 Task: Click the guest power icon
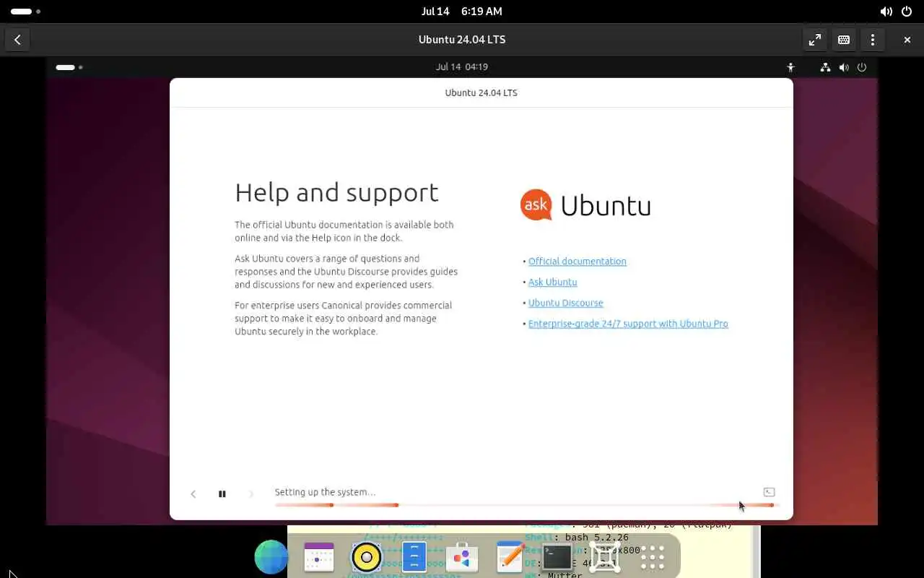point(861,67)
